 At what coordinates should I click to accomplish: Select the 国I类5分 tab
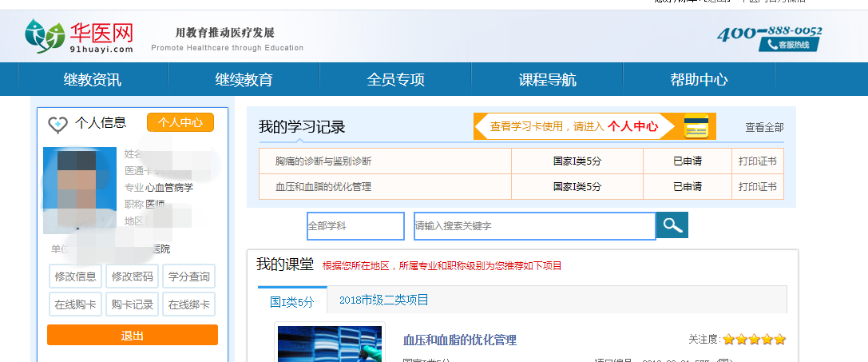pos(291,301)
